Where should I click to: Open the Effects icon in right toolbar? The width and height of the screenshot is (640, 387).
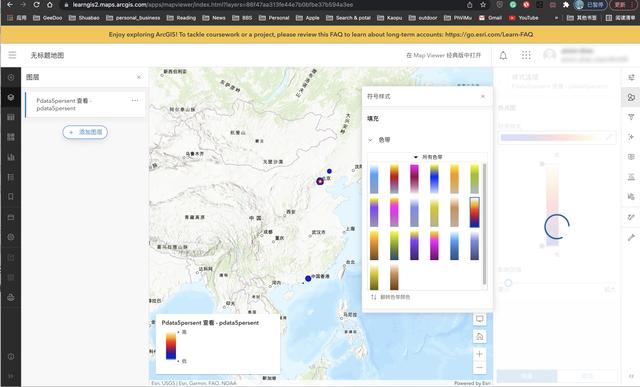(631, 137)
